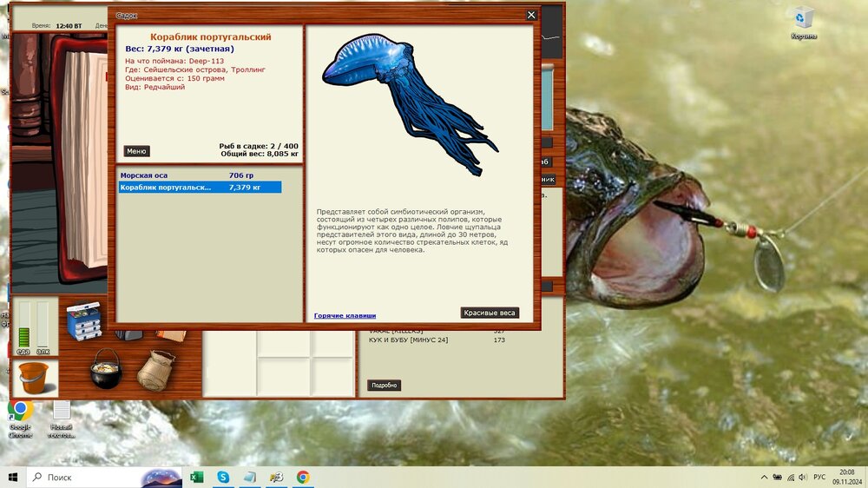Screen dimensions: 868x488
Task: Open the black bait cauldron
Action: coord(106,369)
